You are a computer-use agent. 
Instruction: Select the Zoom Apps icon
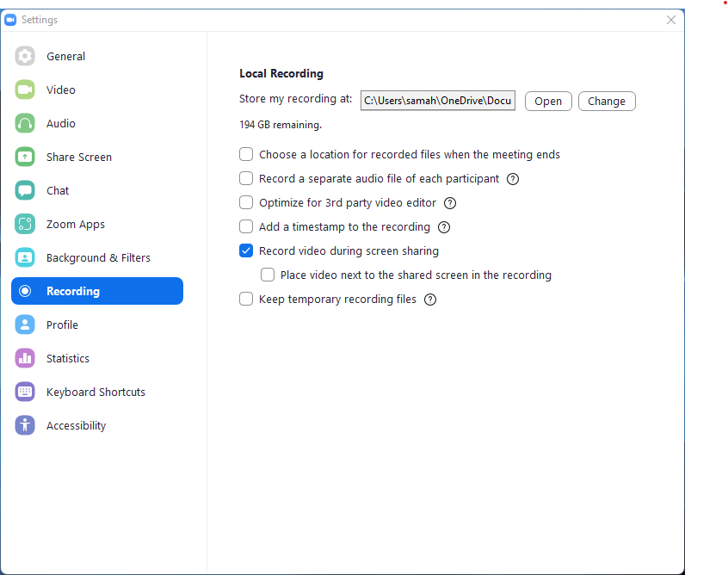24,224
